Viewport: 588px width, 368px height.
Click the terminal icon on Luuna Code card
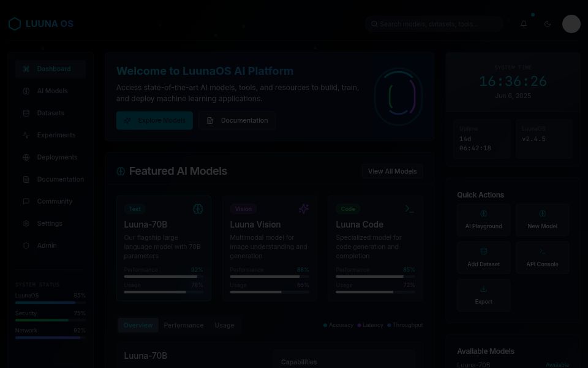tap(409, 209)
